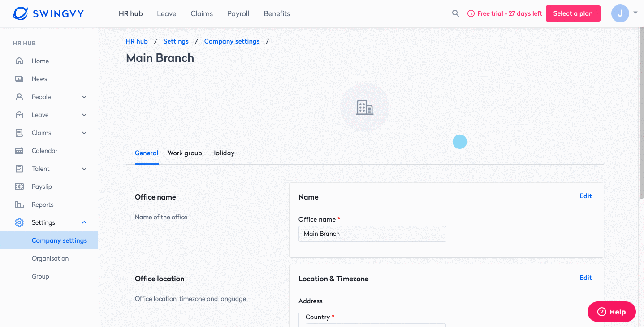Image resolution: width=644 pixels, height=327 pixels.
Task: Click the 'Name of the office' description
Action: (x=161, y=217)
